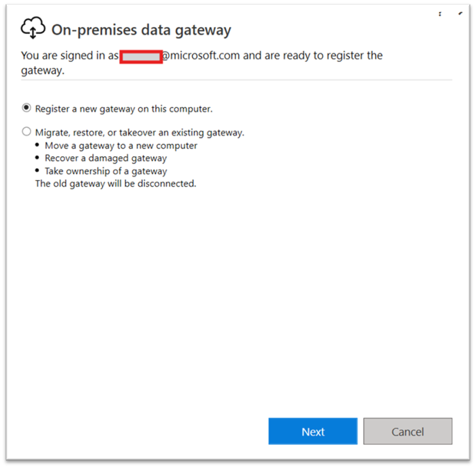The width and height of the screenshot is (476, 468).
Task: Click 'The old gateway will be disconnected' note
Action: coord(115,184)
